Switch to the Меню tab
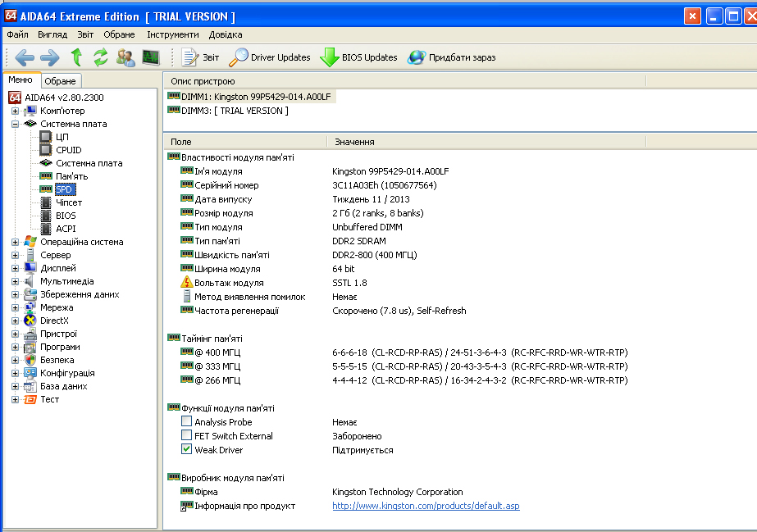Screen dimensions: 757x532 [21, 80]
